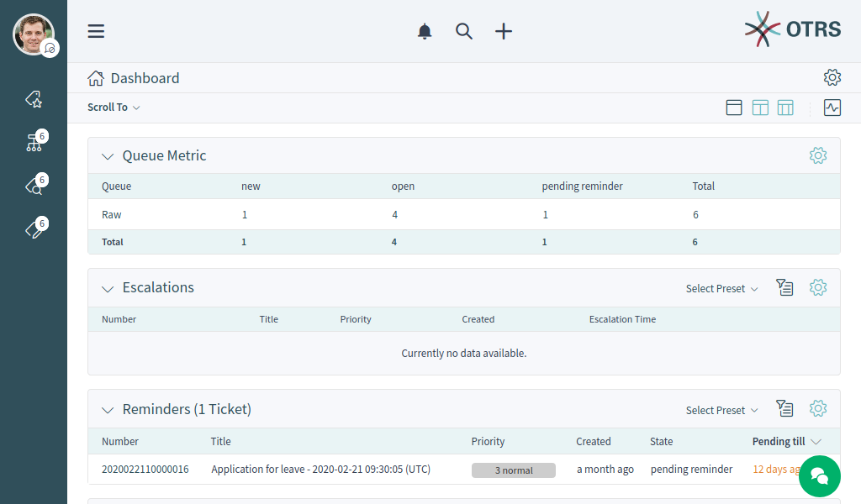Click the Raw queue row
The height and width of the screenshot is (504, 861).
(x=112, y=214)
